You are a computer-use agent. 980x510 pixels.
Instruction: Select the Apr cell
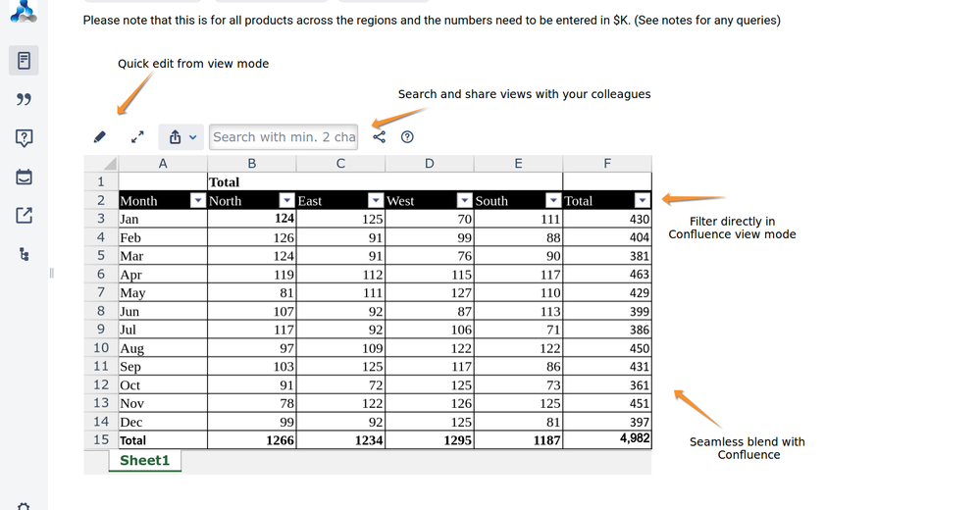click(x=163, y=275)
